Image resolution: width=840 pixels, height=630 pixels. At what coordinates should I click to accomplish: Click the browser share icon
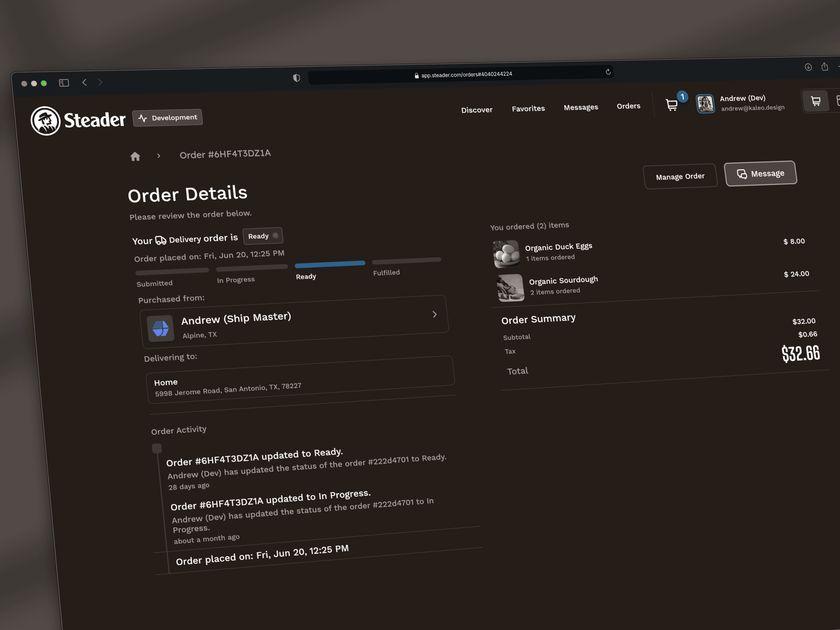click(824, 67)
